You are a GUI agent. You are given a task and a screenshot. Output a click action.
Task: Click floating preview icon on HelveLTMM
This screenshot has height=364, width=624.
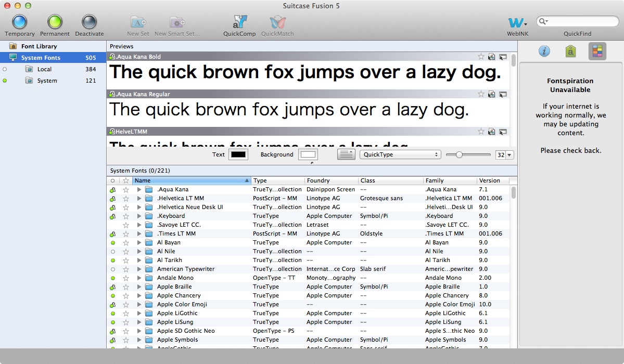503,132
